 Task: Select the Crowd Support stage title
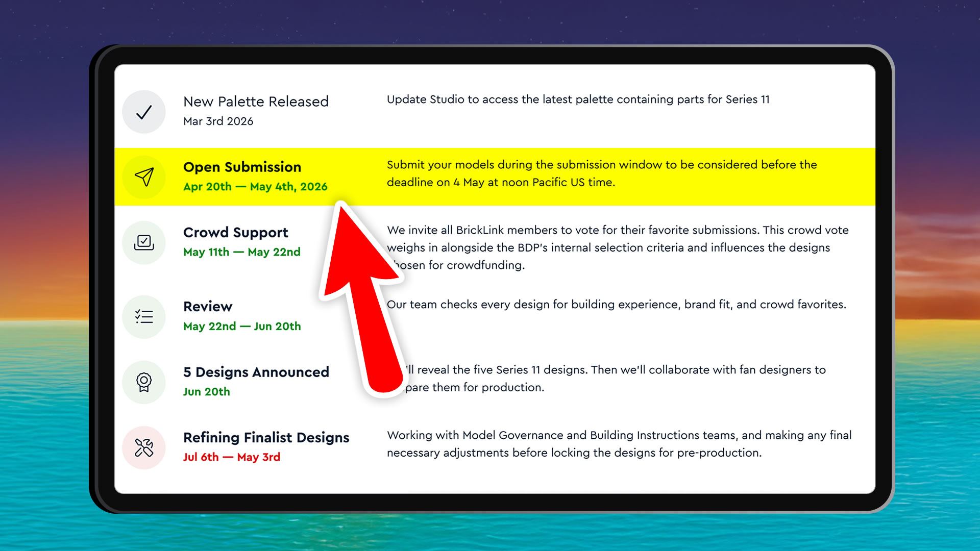(x=235, y=232)
